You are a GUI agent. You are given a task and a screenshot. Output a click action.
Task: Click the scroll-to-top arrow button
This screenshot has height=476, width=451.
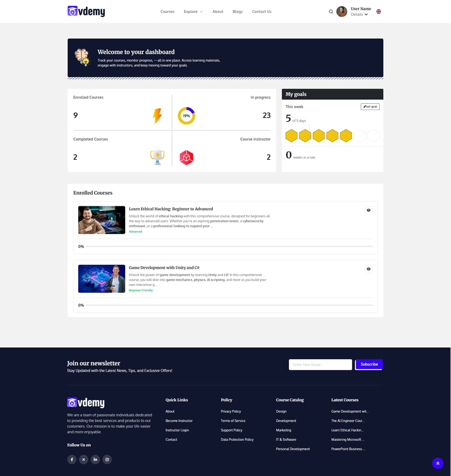437,463
